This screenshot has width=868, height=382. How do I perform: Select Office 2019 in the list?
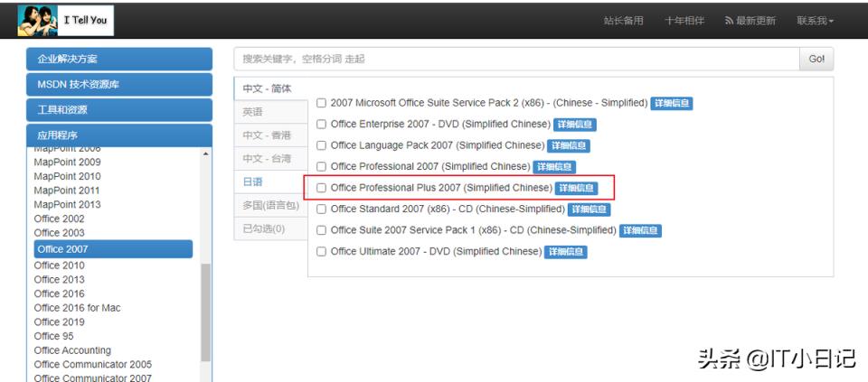coord(60,321)
